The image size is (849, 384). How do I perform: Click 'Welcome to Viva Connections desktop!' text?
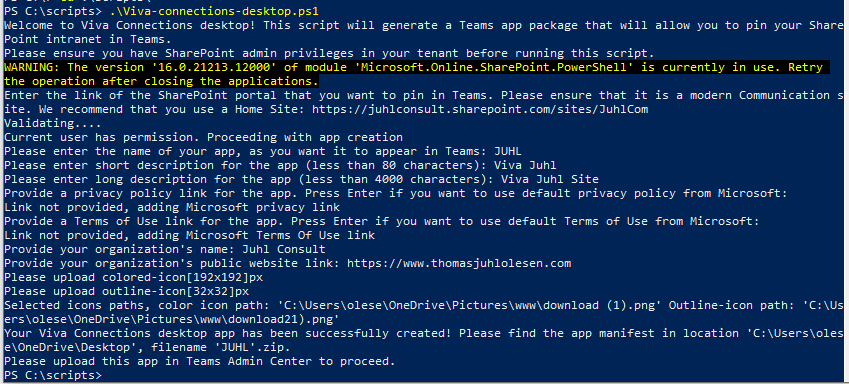tap(133, 25)
